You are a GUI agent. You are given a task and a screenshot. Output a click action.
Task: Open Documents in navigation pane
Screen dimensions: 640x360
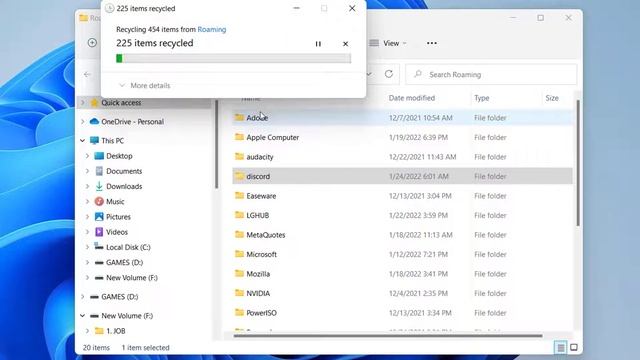click(x=124, y=171)
